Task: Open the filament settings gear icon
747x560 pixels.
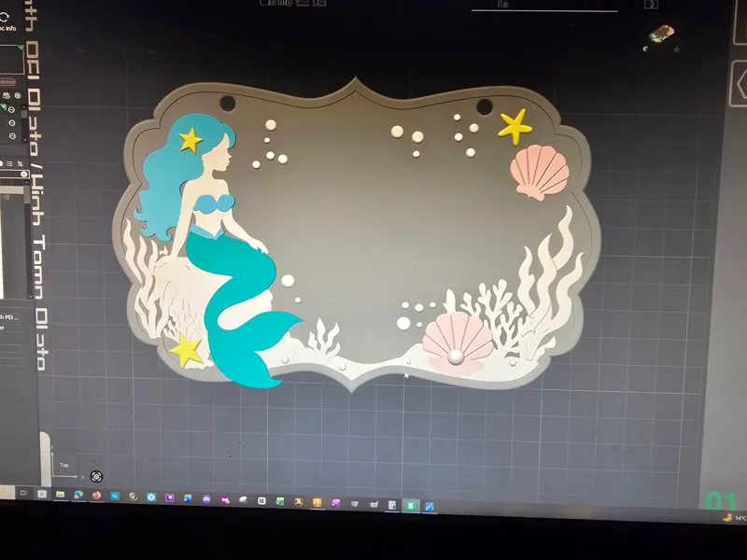Action: [x=18, y=96]
